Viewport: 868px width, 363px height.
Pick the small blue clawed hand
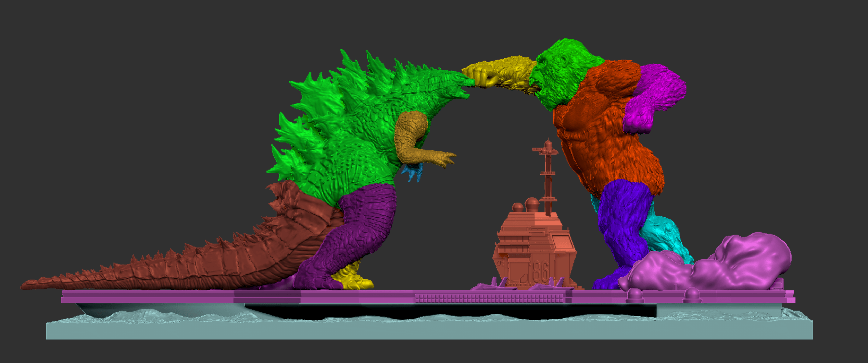[x=413, y=172]
